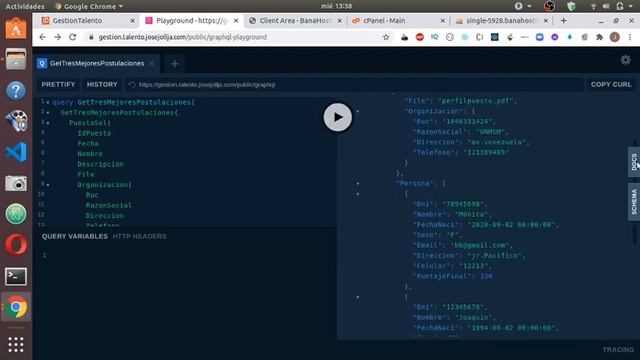Open Google Chrome app menu in top bar
This screenshot has width=640, height=360.
89,6
